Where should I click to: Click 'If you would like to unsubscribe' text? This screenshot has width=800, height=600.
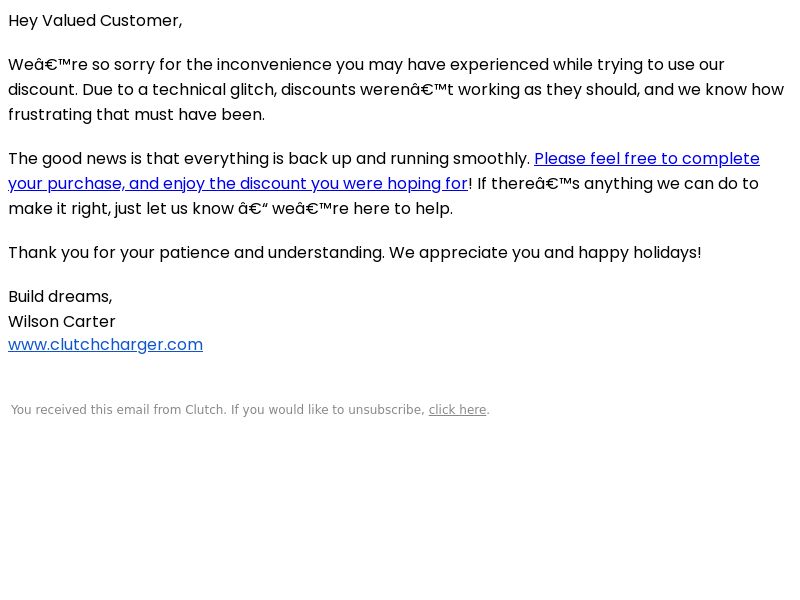pyautogui.click(x=328, y=410)
